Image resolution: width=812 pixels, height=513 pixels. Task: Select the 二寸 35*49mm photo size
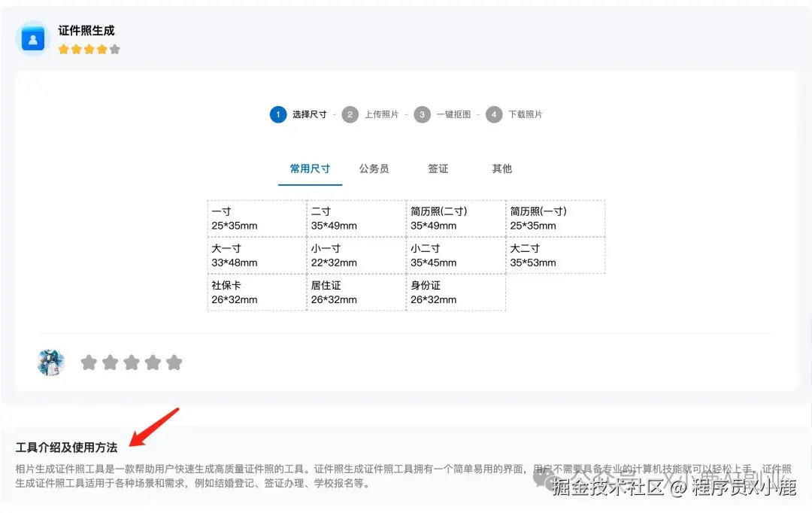[x=356, y=218]
